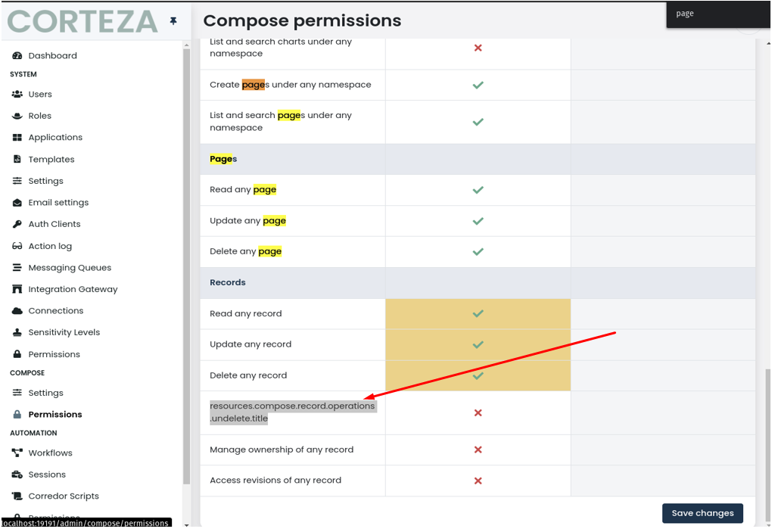The image size is (772, 532).
Task: Open the Action log glasses icon
Action: pos(15,245)
